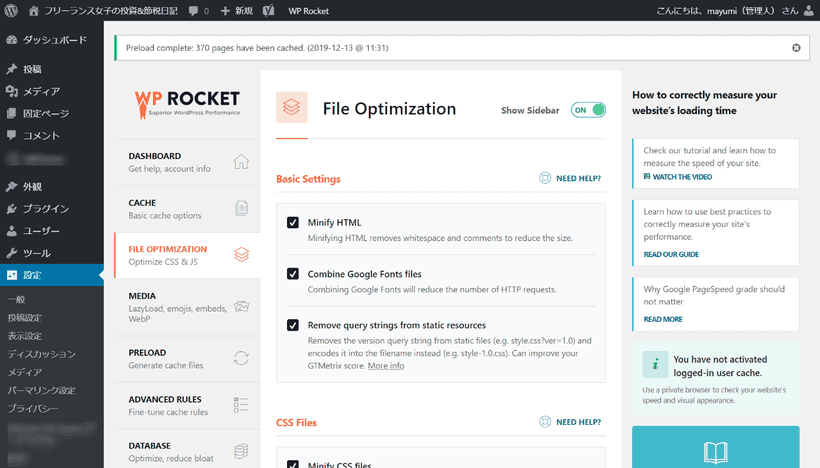Dismiss the Preload complete notice

796,48
